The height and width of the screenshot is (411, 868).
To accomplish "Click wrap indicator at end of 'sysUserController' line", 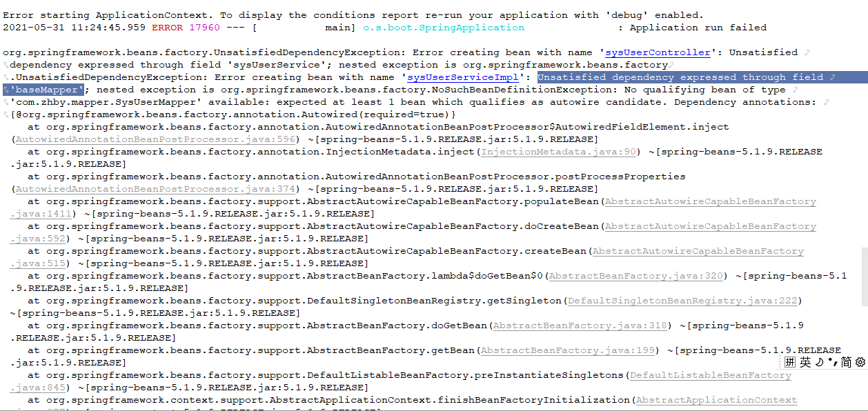I will [x=807, y=52].
